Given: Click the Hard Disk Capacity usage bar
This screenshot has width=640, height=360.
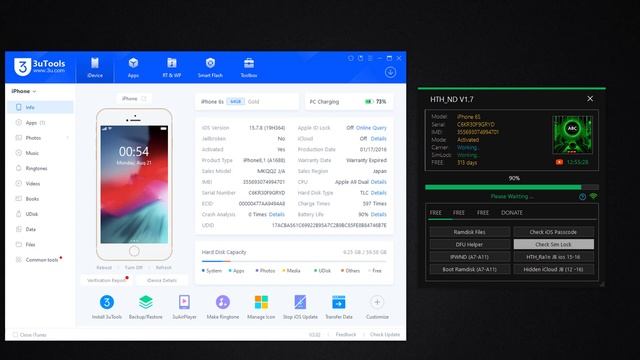Looking at the screenshot, I should click(x=293, y=261).
